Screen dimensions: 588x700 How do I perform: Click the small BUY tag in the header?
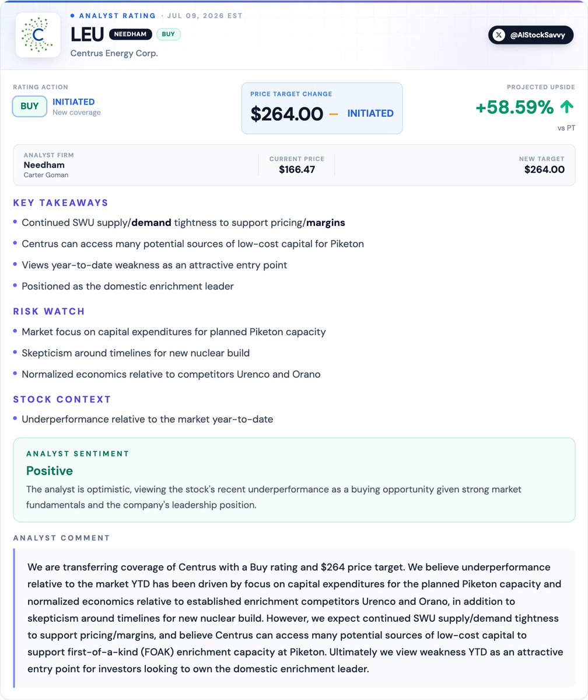click(168, 34)
